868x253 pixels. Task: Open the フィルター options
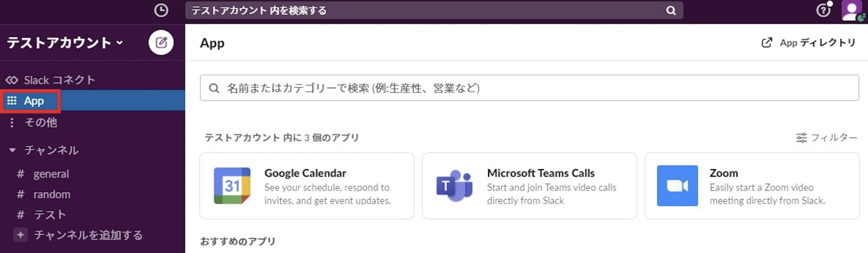click(x=826, y=137)
